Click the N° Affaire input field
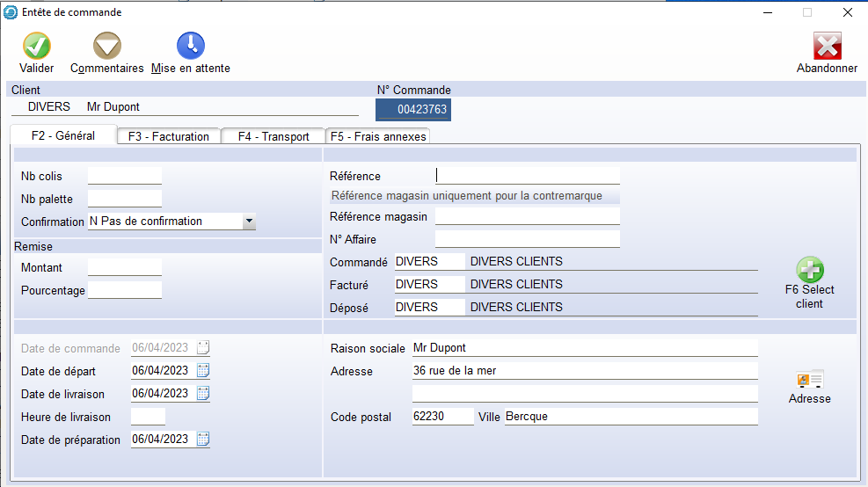868x487 pixels. 527,239
